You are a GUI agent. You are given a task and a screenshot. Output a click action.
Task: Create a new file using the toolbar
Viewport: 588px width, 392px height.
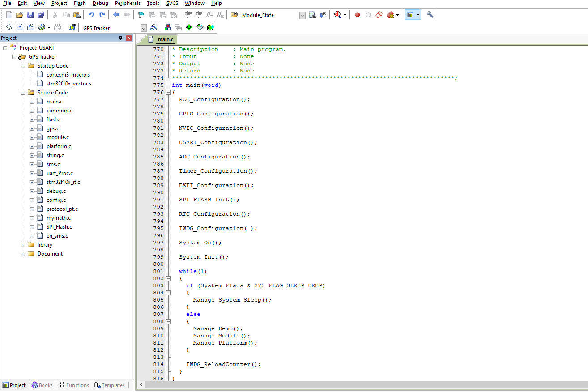[x=9, y=15]
